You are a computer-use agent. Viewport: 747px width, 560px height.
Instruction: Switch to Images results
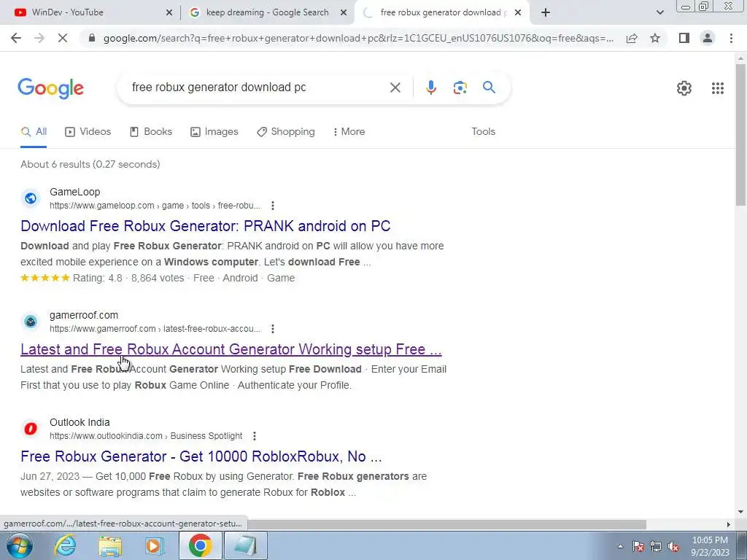click(214, 132)
